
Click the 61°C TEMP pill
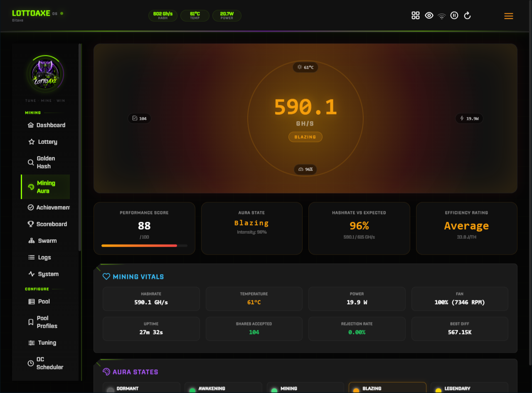(x=195, y=16)
